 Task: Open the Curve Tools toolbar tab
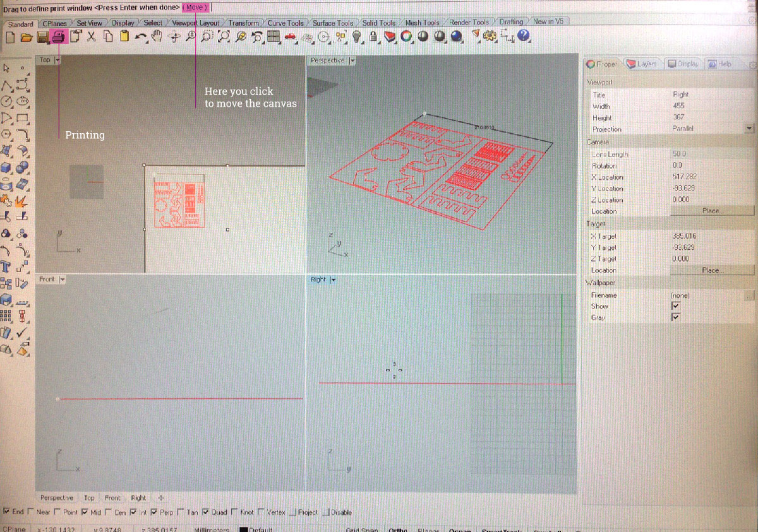[286, 21]
